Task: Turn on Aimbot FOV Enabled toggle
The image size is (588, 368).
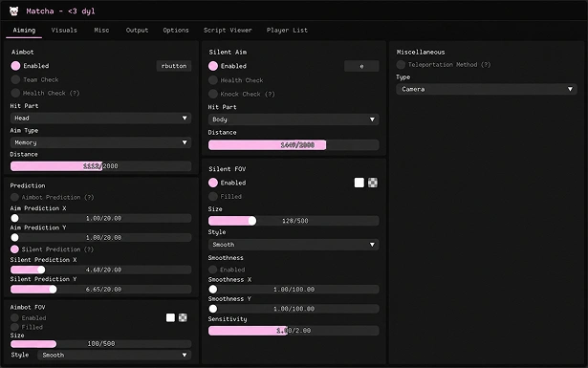Action: (14, 317)
